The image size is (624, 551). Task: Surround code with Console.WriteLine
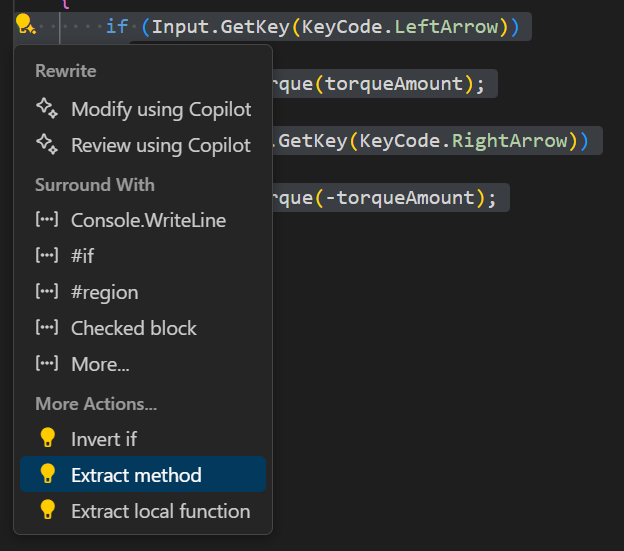[x=148, y=220]
